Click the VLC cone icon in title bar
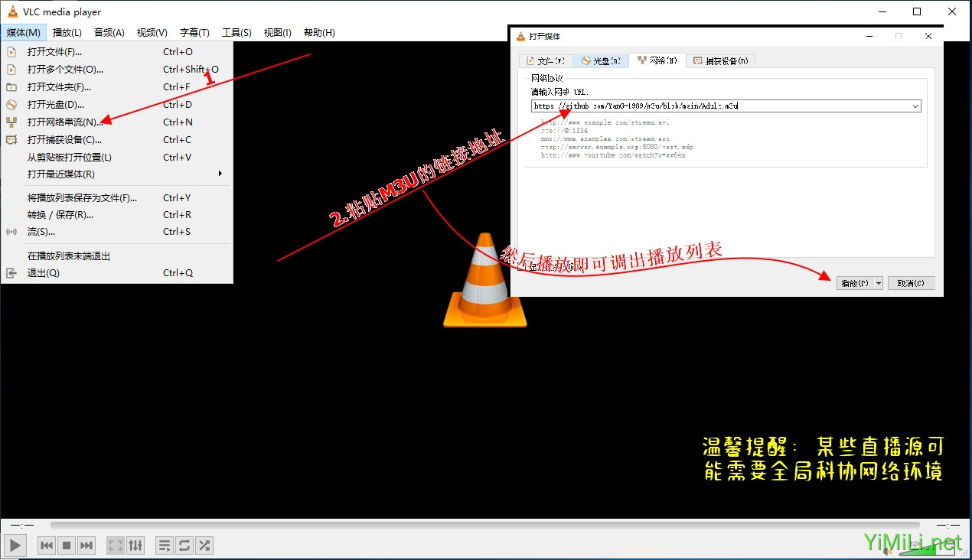 click(x=12, y=11)
